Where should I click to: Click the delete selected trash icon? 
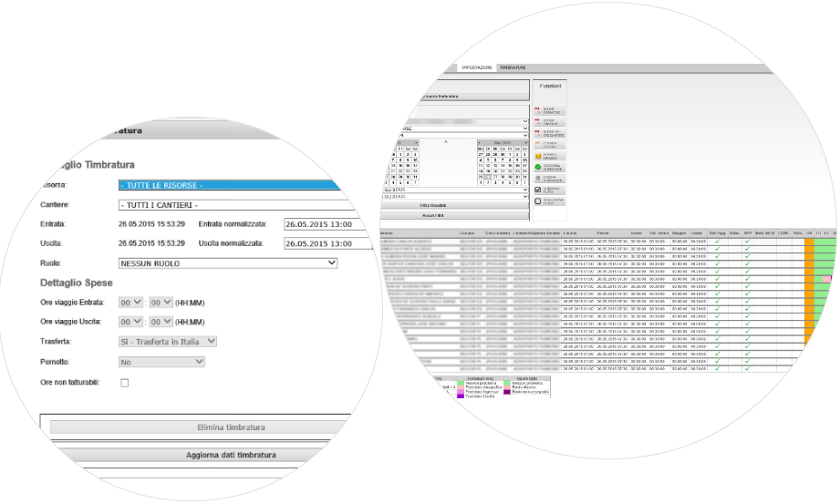click(537, 178)
